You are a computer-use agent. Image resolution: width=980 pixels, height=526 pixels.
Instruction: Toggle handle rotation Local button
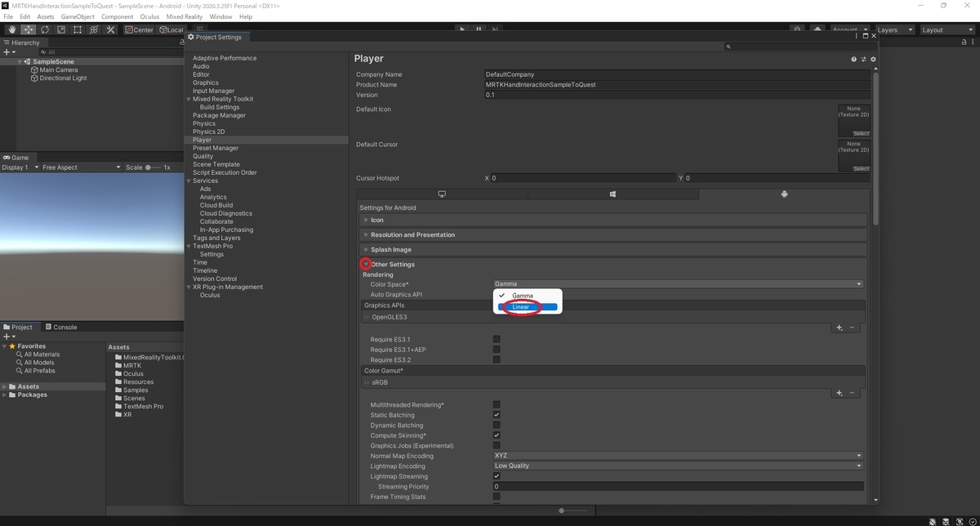[171, 29]
